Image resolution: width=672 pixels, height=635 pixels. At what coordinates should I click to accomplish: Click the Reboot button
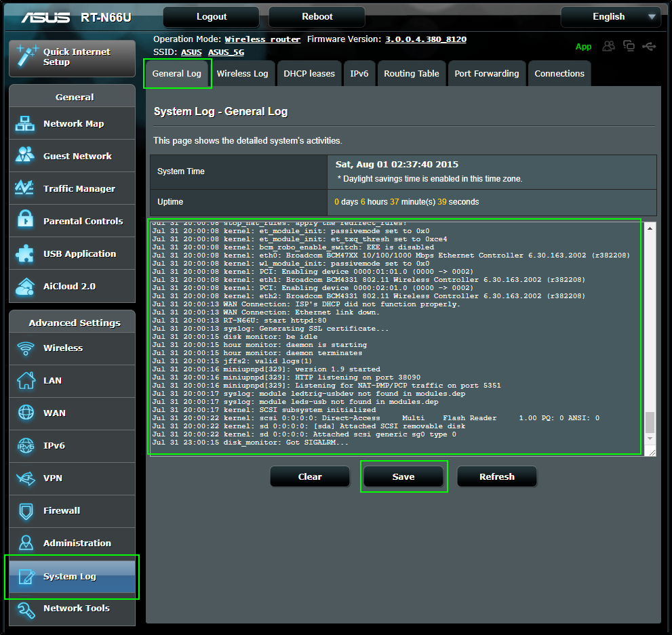(317, 17)
